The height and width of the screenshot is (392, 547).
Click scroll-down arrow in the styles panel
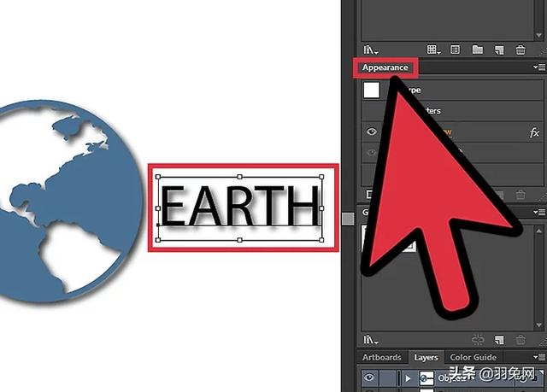(539, 325)
